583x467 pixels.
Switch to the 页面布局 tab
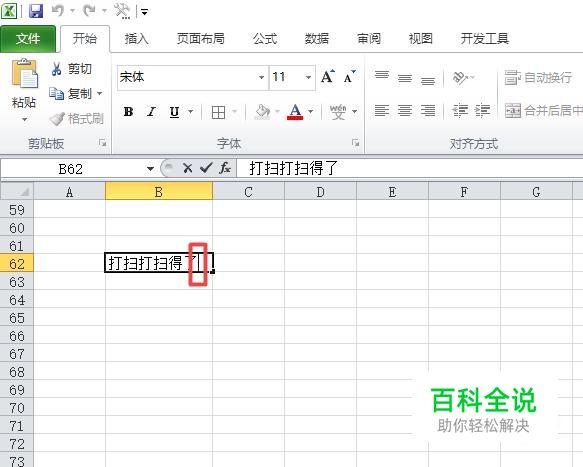(200, 38)
